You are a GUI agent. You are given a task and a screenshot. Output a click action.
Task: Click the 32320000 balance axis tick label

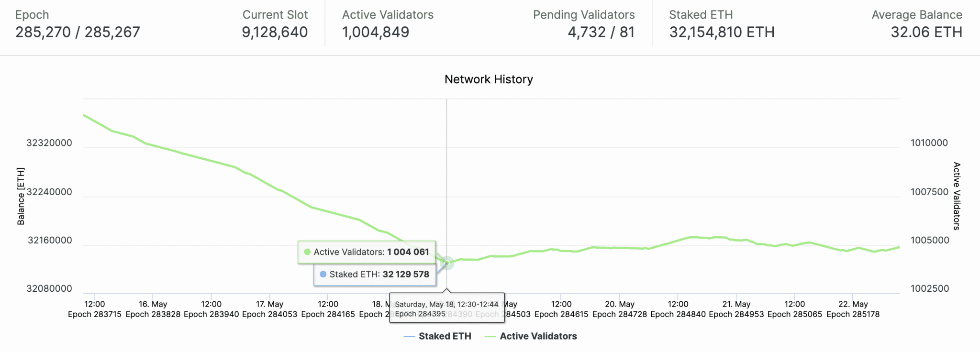click(x=49, y=143)
